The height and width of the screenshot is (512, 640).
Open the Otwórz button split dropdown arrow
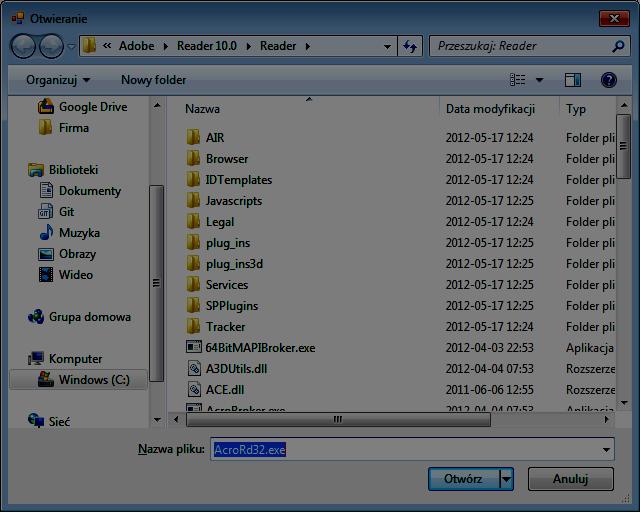[x=506, y=479]
